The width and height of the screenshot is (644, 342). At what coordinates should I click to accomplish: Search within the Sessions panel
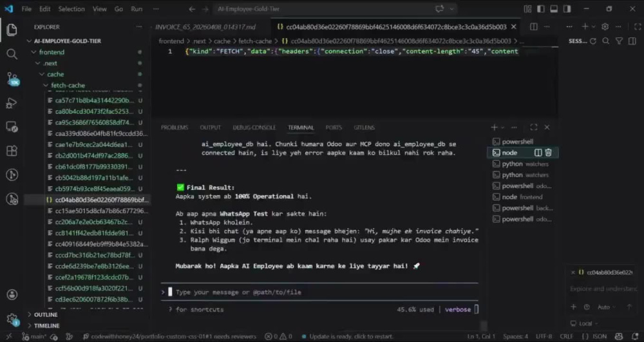(606, 41)
